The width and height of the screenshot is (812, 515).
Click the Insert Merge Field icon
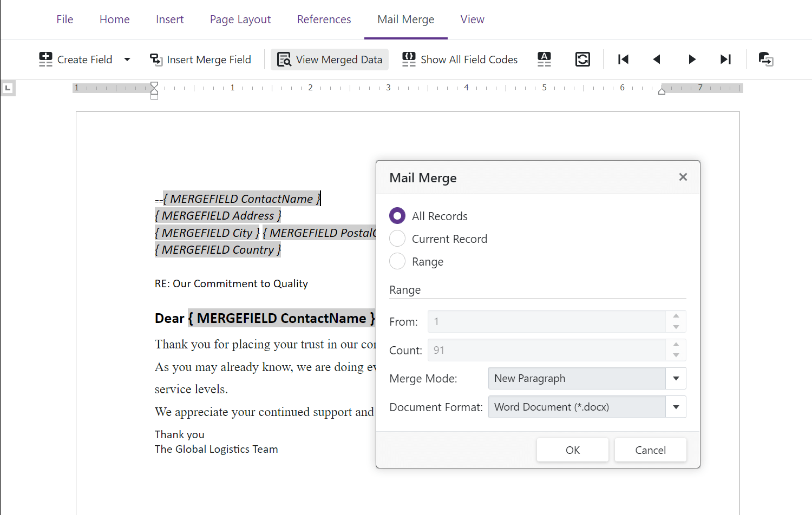coord(156,60)
